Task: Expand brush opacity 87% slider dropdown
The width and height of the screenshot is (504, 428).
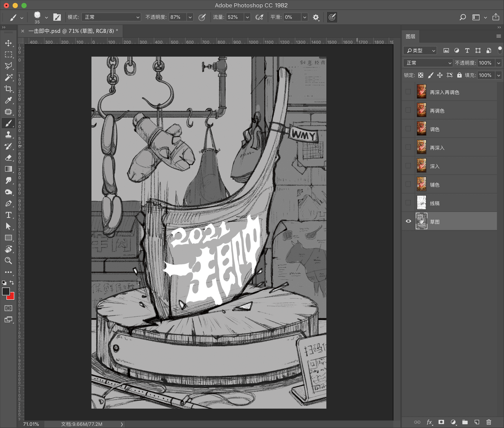Action: click(x=190, y=17)
